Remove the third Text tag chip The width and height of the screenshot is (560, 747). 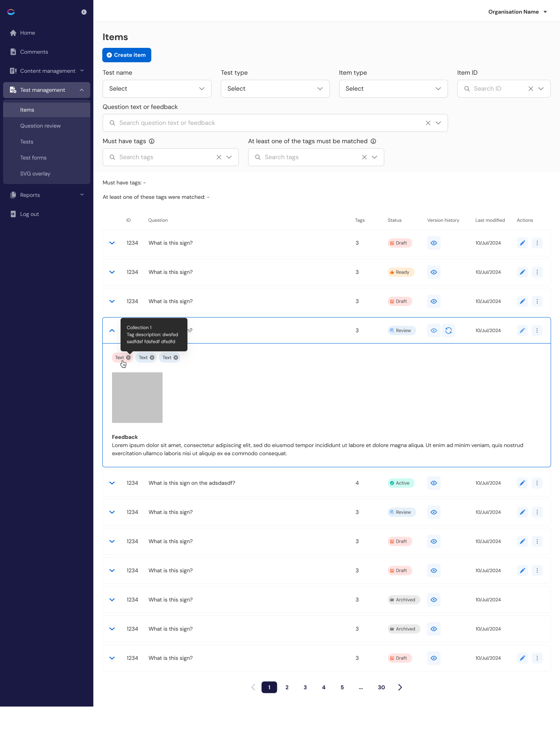point(176,358)
